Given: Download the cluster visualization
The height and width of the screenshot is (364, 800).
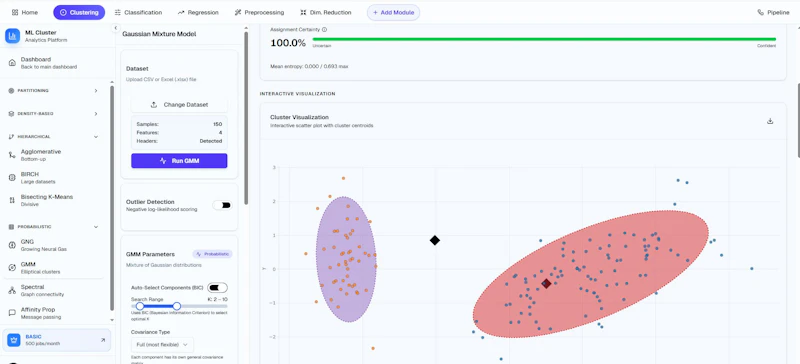Looking at the screenshot, I should tap(770, 121).
